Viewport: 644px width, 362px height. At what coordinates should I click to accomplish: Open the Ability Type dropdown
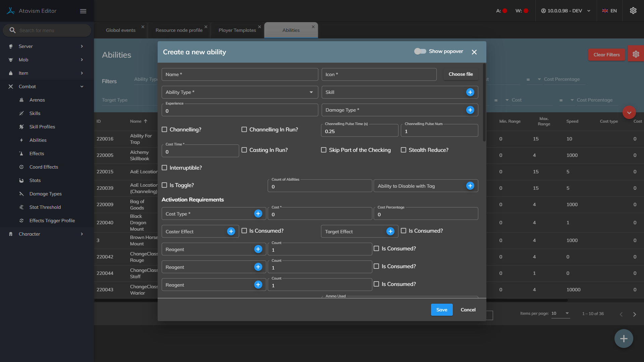pos(239,92)
